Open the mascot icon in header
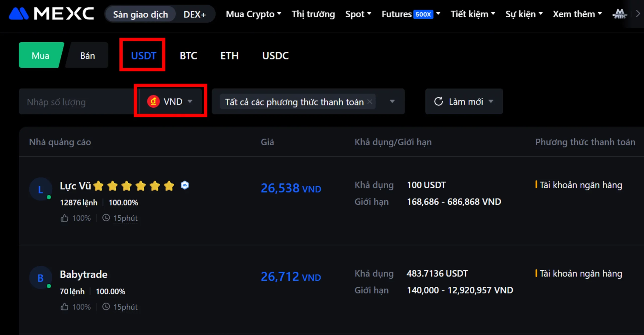The width and height of the screenshot is (644, 335). 620,14
